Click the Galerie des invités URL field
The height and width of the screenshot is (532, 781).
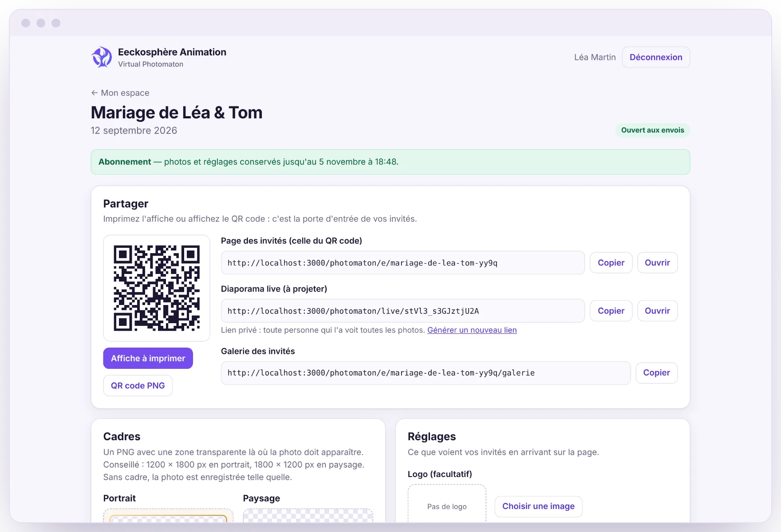point(426,373)
